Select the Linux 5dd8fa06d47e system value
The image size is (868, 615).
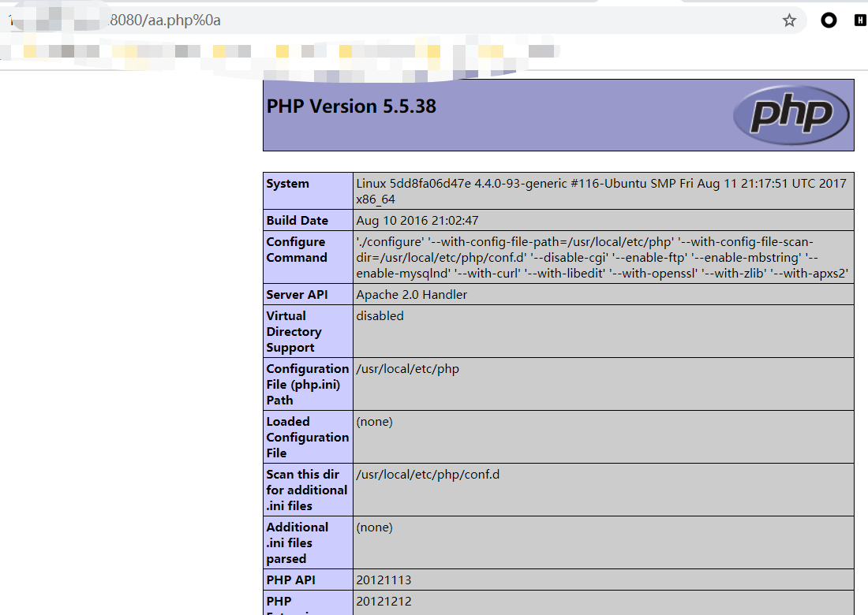(601, 192)
